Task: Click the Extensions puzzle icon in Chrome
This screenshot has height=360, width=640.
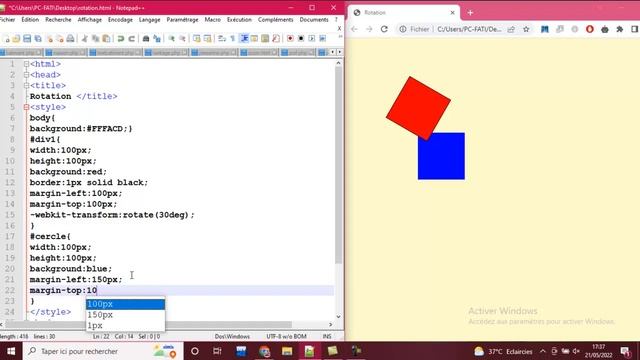Action: 620,29
